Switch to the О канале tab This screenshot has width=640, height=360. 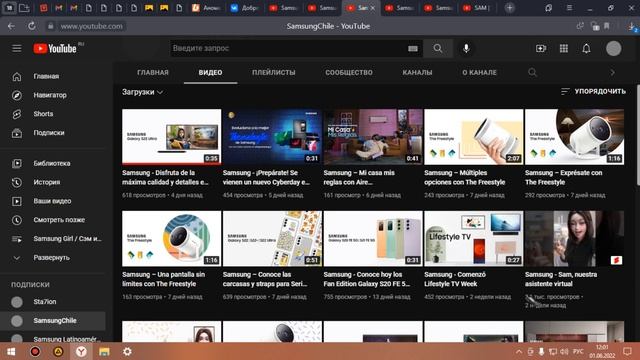click(x=479, y=73)
